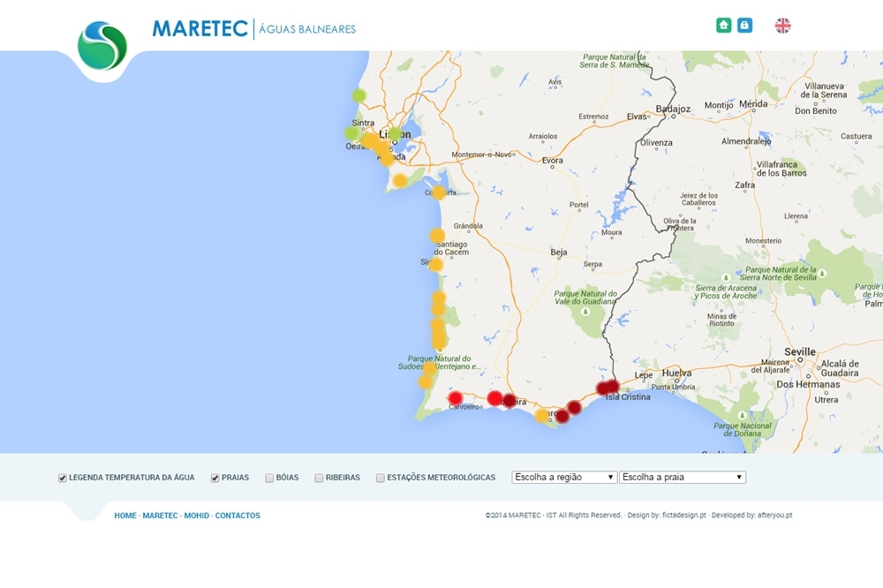Viewport: 883px width, 588px height.
Task: Select the red marker above Carvoeiro
Action: tap(456, 398)
